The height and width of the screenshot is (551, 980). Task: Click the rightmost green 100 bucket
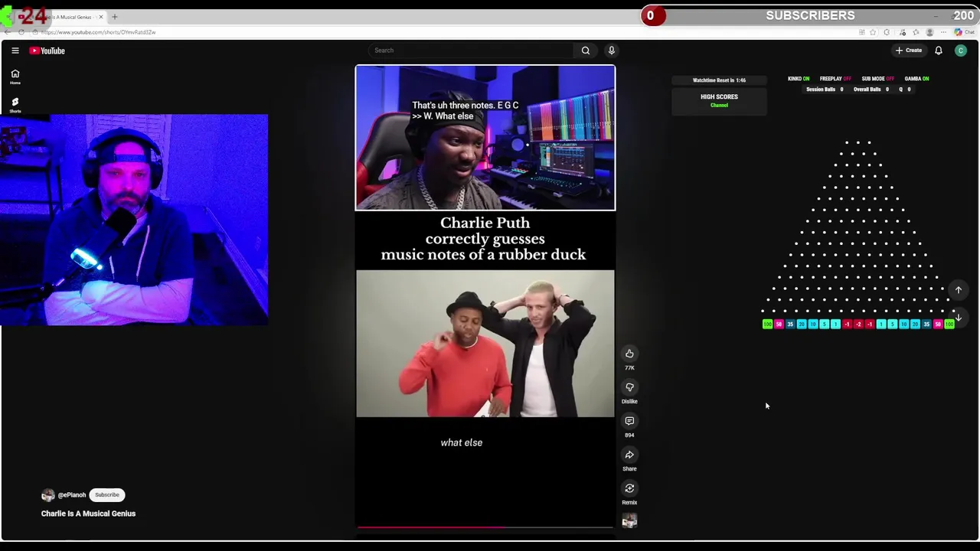pyautogui.click(x=949, y=324)
